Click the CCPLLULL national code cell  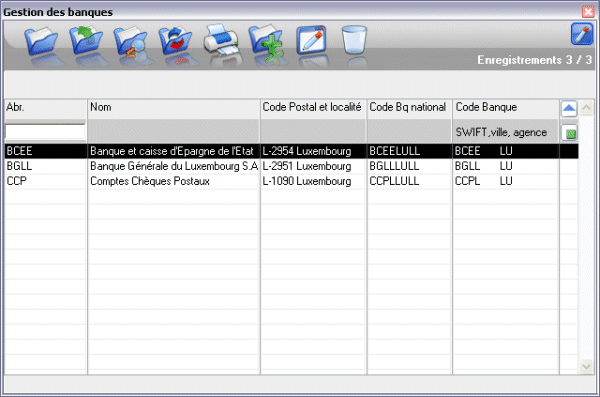pos(409,181)
